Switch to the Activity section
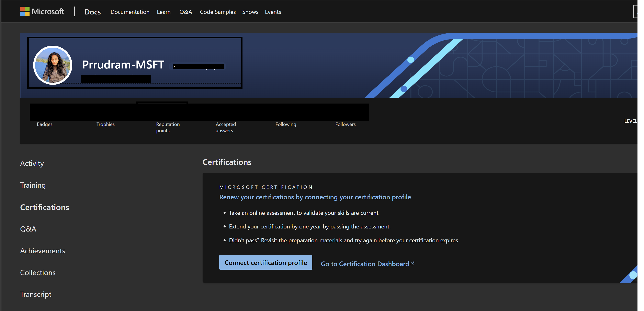Viewport: 644px width, 311px height. pyautogui.click(x=32, y=163)
